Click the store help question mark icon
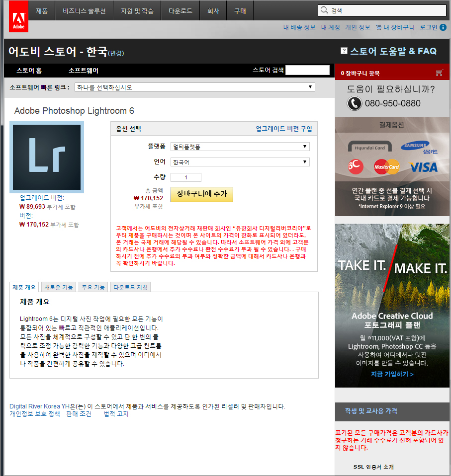Image resolution: width=451 pixels, height=476 pixels. (344, 51)
